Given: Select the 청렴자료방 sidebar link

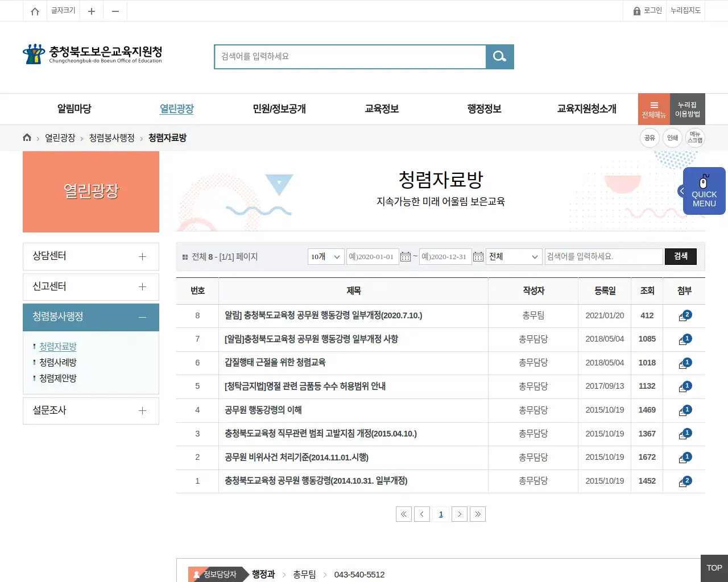Looking at the screenshot, I should click(x=58, y=347).
